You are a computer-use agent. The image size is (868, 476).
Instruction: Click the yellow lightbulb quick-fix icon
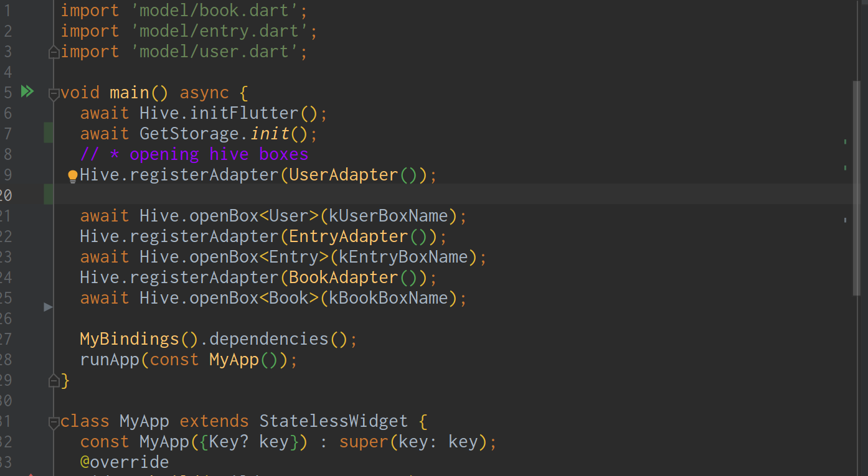pyautogui.click(x=72, y=176)
